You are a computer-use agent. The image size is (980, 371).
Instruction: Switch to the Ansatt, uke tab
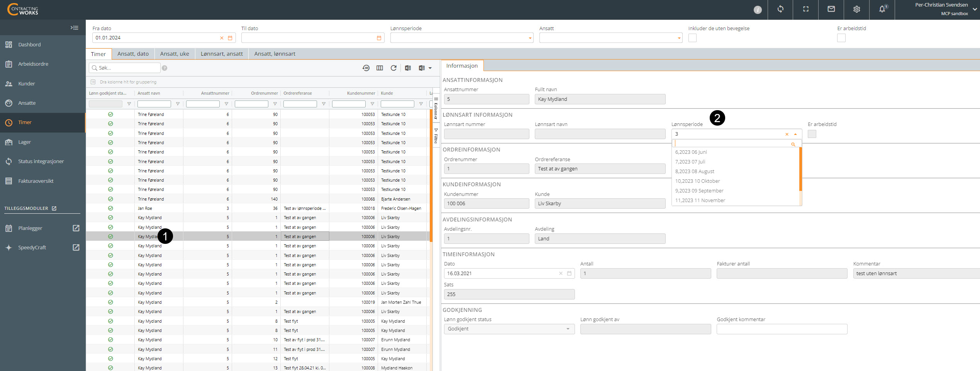pyautogui.click(x=175, y=54)
